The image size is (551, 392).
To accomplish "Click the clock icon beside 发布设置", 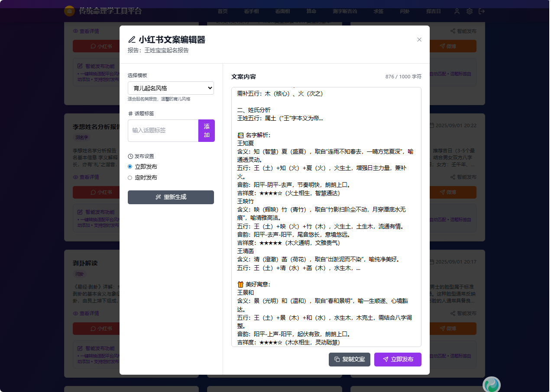I will tap(130, 156).
